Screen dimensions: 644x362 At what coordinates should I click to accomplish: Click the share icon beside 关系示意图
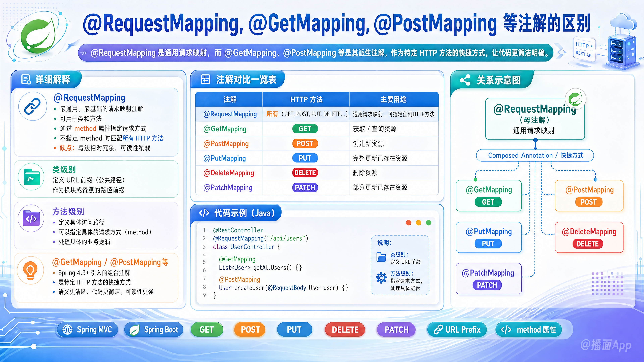click(x=465, y=80)
